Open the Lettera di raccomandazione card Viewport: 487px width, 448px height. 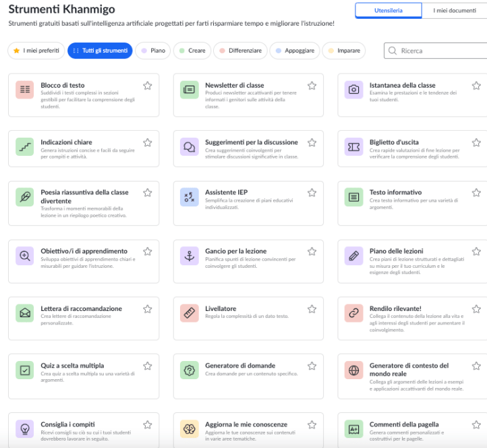click(x=81, y=313)
